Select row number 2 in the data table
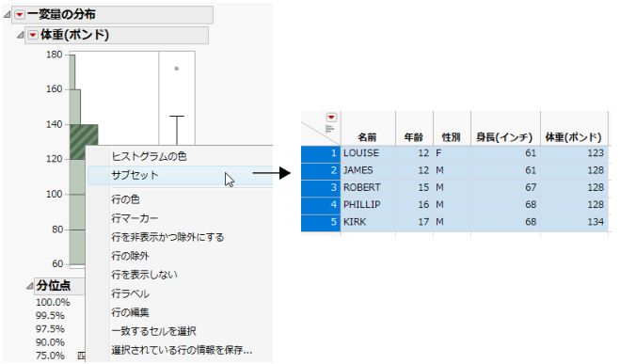The height and width of the screenshot is (364, 620). click(x=321, y=170)
